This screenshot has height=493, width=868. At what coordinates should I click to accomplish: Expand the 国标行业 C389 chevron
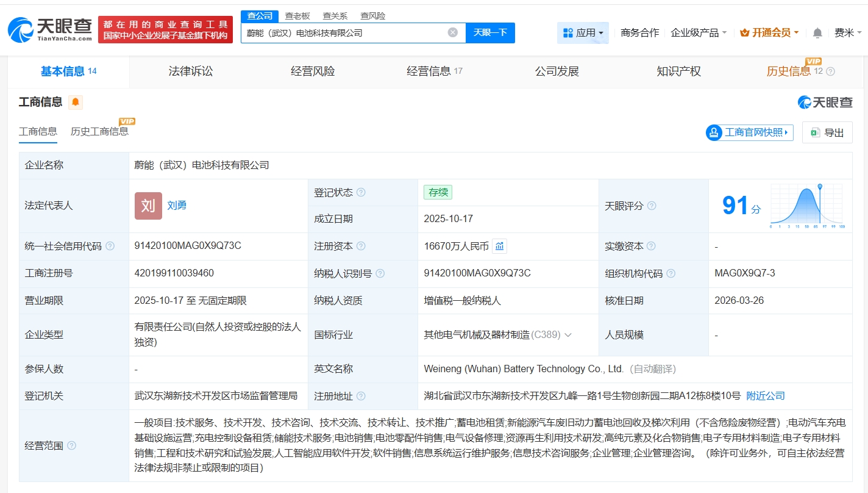568,335
